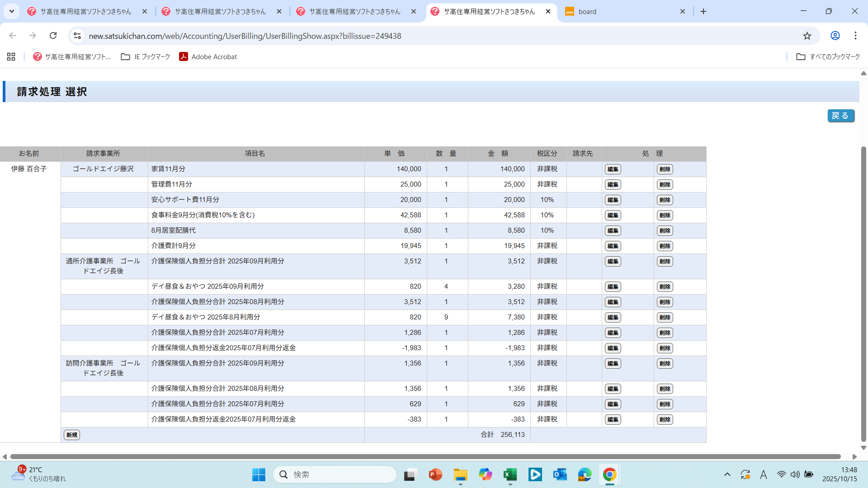Reload the current page
The image size is (868, 488).
coord(53,36)
